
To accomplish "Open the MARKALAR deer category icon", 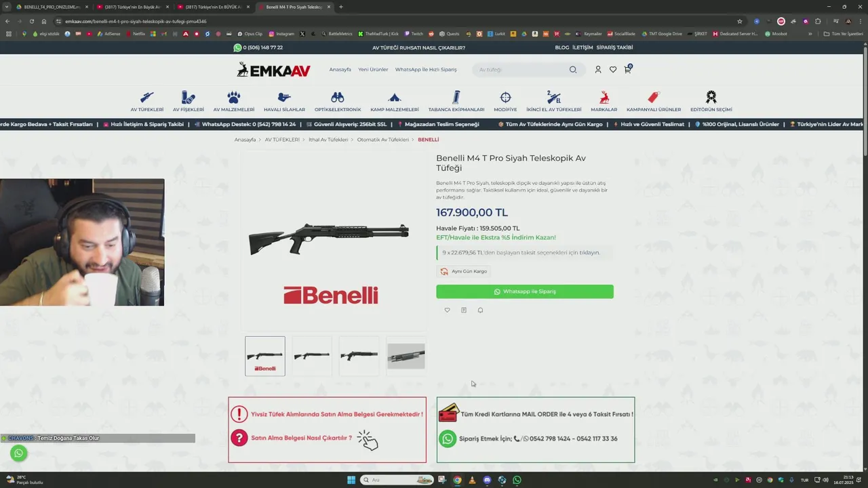I will click(x=604, y=98).
